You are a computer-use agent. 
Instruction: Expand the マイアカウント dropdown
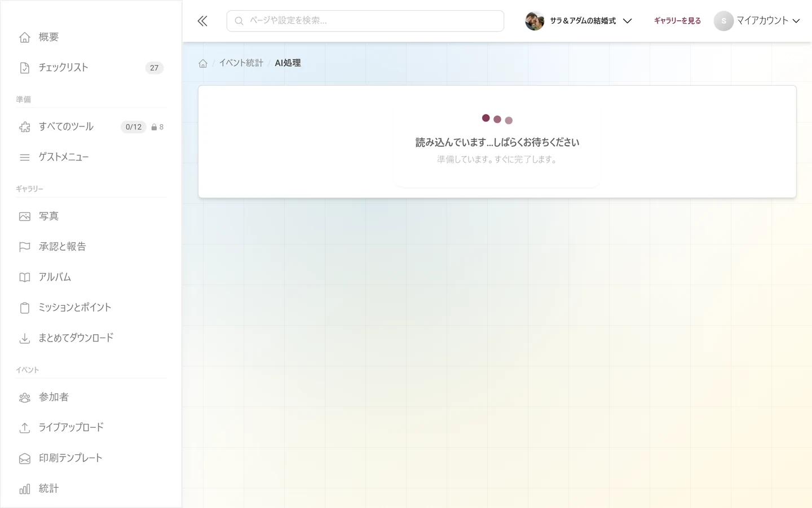click(x=757, y=21)
